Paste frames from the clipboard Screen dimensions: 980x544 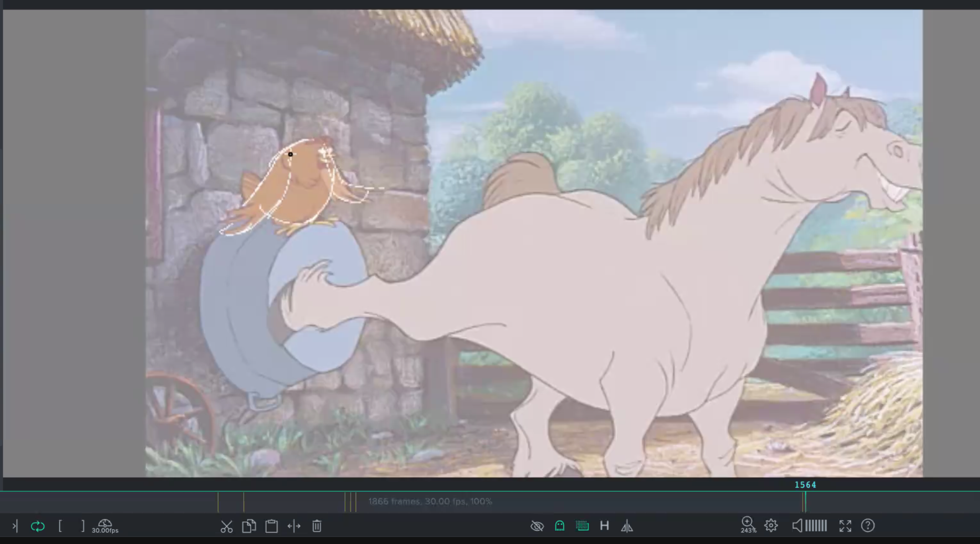(x=271, y=526)
